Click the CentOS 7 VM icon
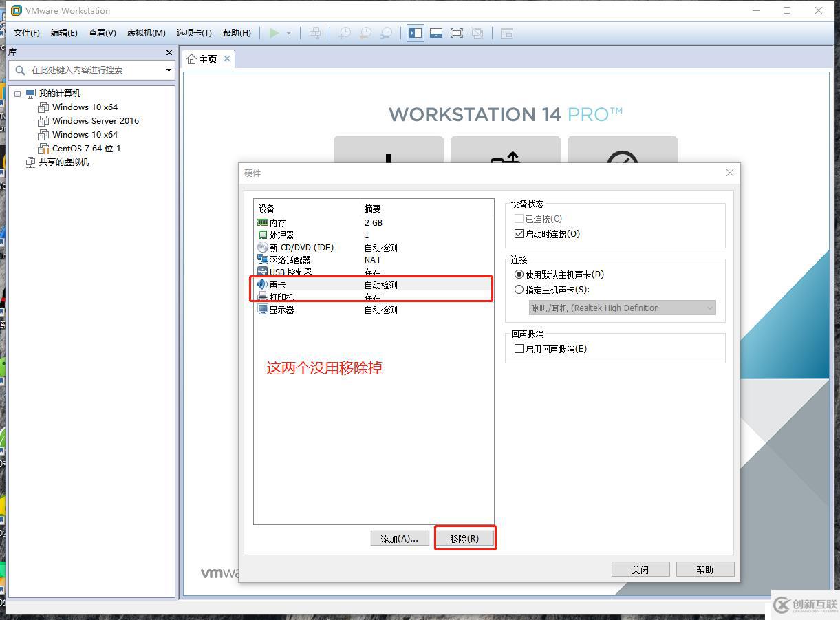The image size is (840, 620). (43, 149)
